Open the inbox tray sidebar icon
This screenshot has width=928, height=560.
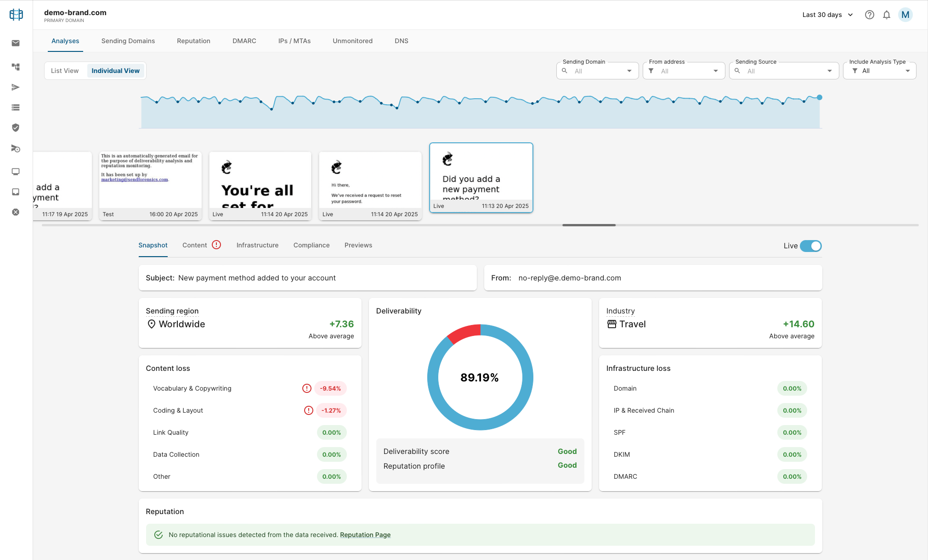[16, 192]
